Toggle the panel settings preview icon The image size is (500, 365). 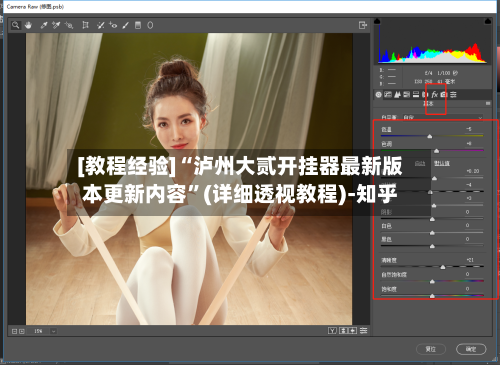coord(363,330)
